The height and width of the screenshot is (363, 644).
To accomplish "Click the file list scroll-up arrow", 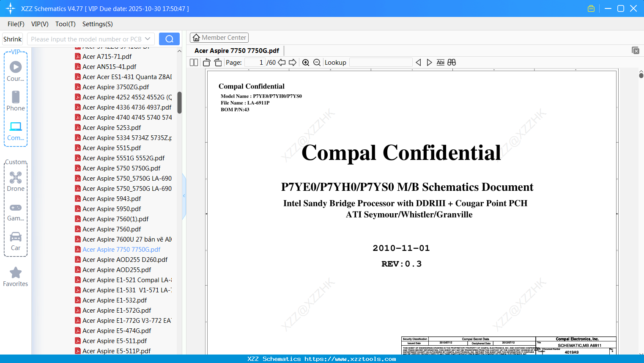I will click(179, 51).
